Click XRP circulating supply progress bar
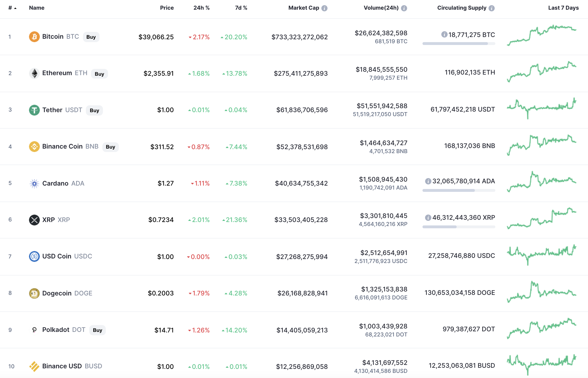Image resolution: width=588 pixels, height=378 pixels. [x=459, y=227]
